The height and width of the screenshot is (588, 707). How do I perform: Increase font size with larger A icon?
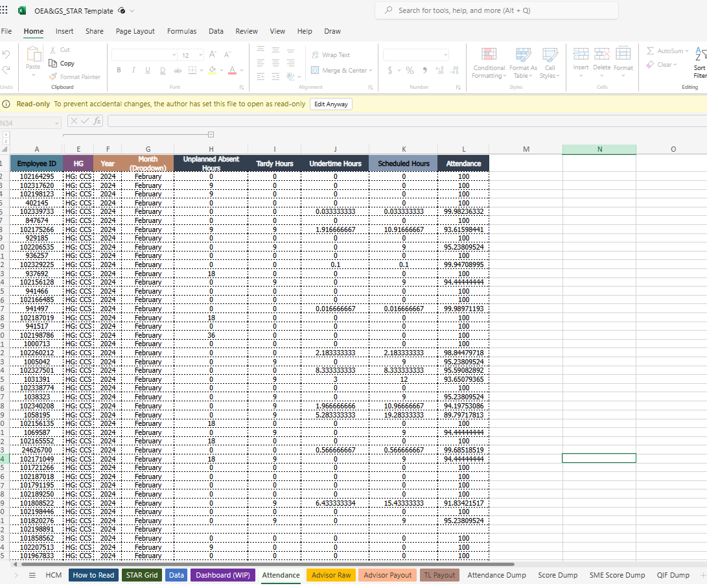pos(213,54)
